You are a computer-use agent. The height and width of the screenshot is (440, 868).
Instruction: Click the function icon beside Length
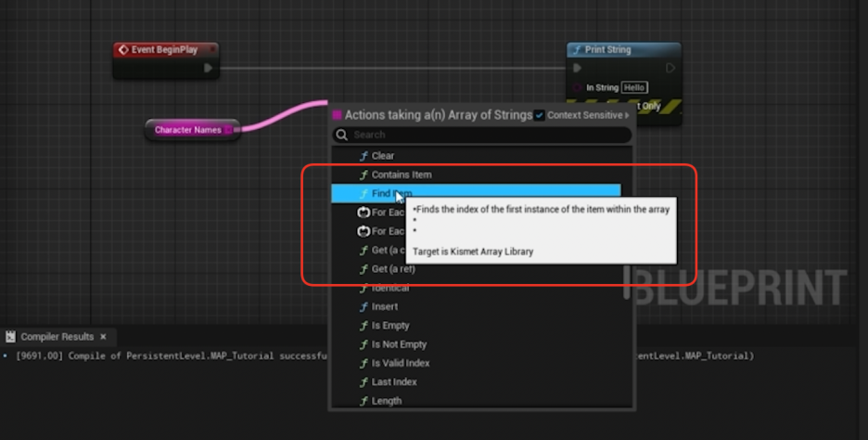[364, 401]
